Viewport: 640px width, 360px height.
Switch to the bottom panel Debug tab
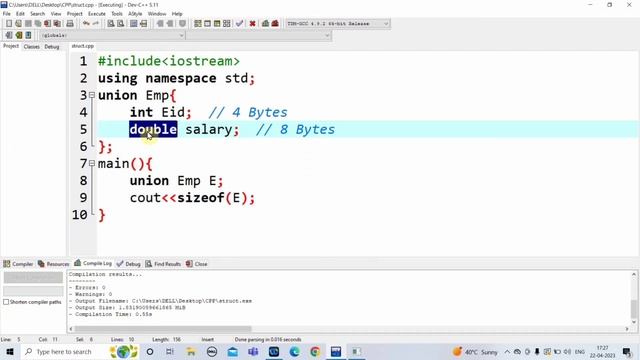[x=129, y=264]
